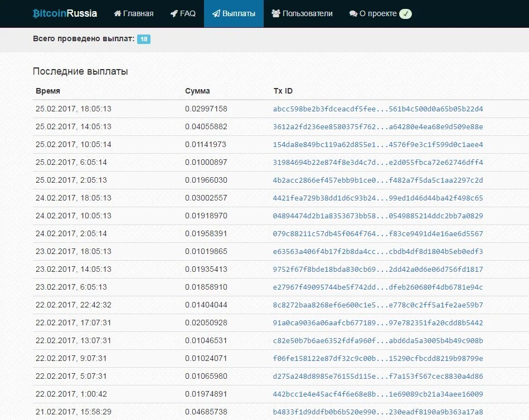Open transaction link 3612a2fd236ee8580375f762
This screenshot has width=529, height=420.
tap(378, 127)
